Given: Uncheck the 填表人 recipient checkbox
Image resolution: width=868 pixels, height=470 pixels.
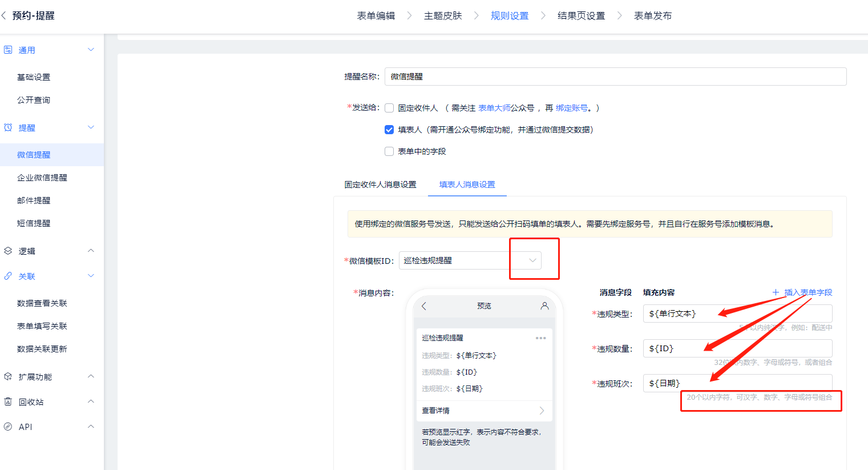Looking at the screenshot, I should point(389,130).
